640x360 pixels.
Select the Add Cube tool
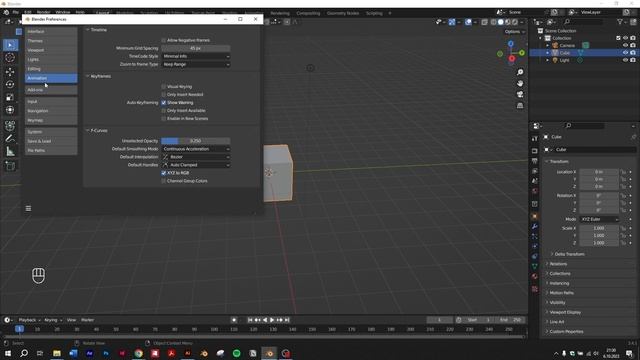10,166
